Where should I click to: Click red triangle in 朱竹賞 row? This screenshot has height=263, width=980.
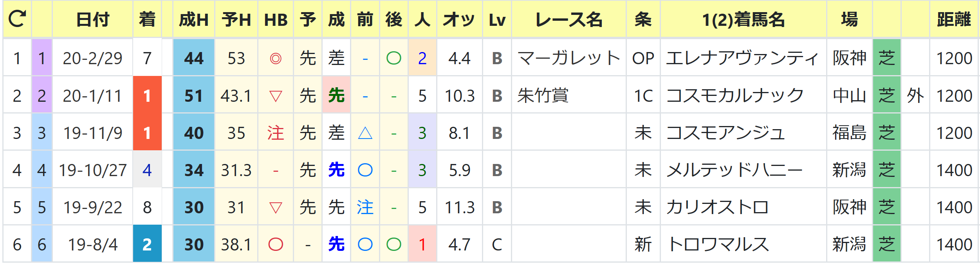tap(276, 95)
